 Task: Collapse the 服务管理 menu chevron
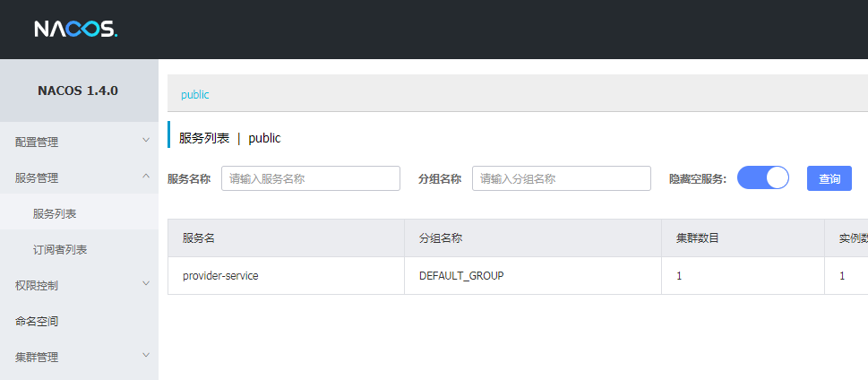pyautogui.click(x=146, y=177)
